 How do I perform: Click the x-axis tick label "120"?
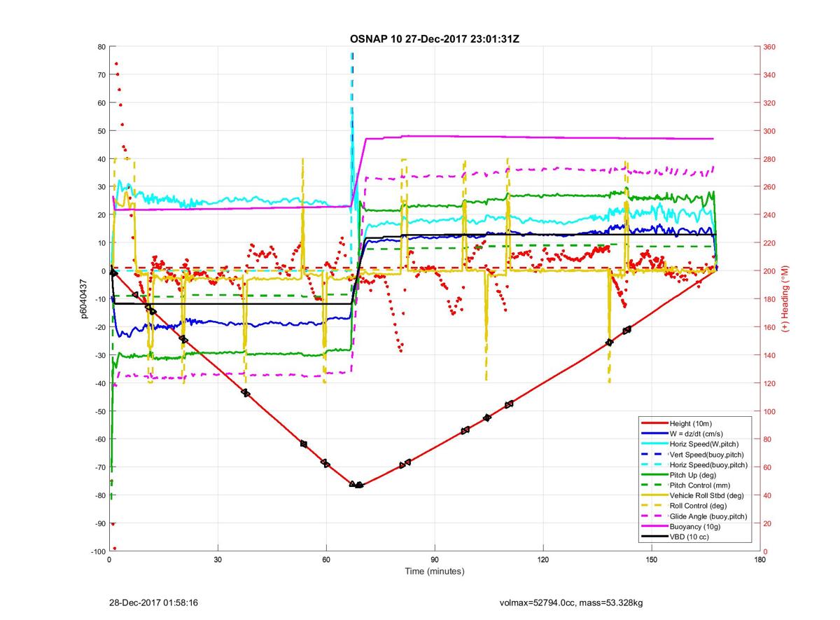(543, 560)
